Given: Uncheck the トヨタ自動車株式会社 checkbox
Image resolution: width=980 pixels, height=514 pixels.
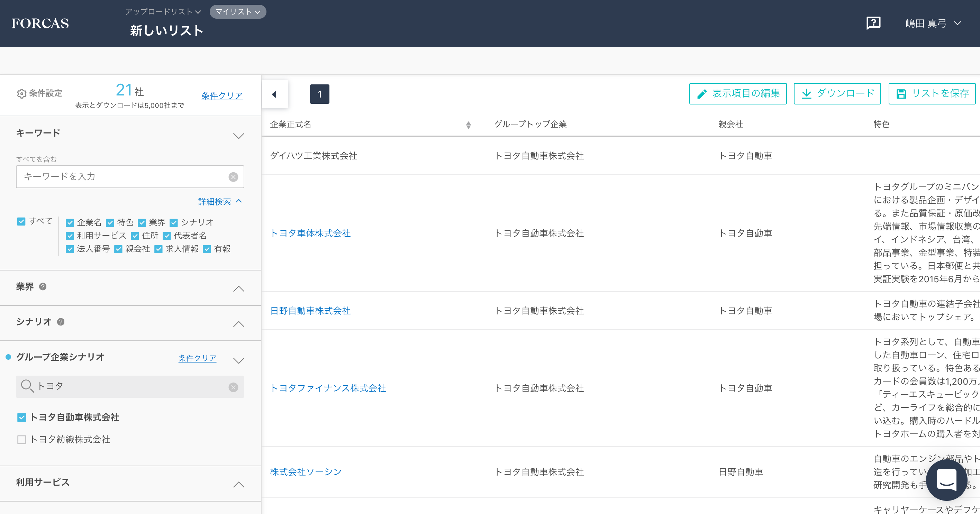Looking at the screenshot, I should (x=22, y=417).
